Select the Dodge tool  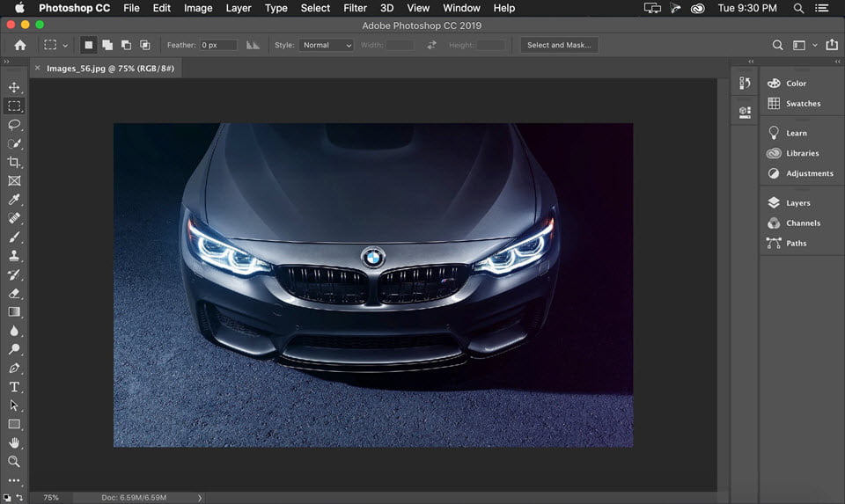point(14,349)
